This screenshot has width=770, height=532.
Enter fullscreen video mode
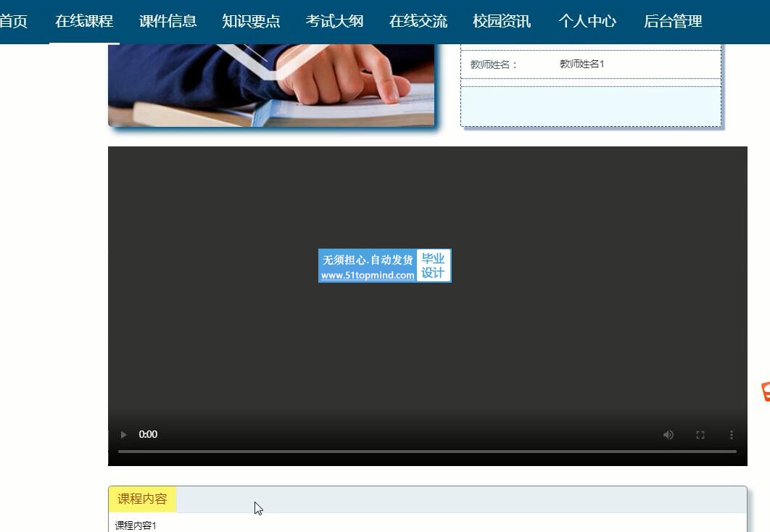[x=700, y=435]
